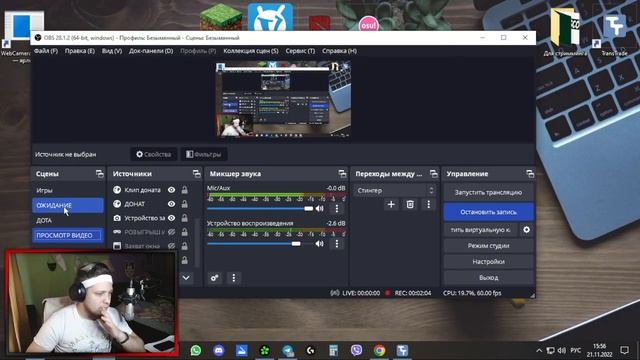Screen dimensions: 640x360
Task: Open taskbar clock showing 21.11.2022
Action: 600,350
